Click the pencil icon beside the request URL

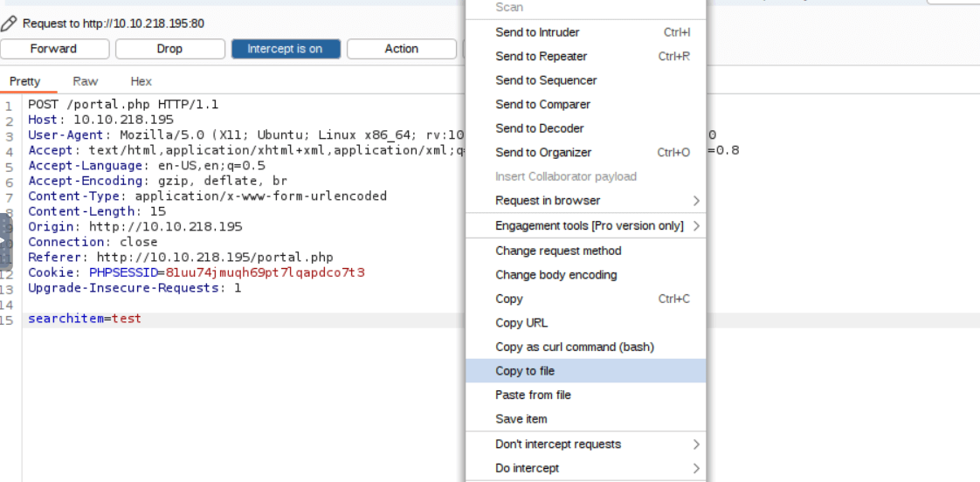click(9, 24)
